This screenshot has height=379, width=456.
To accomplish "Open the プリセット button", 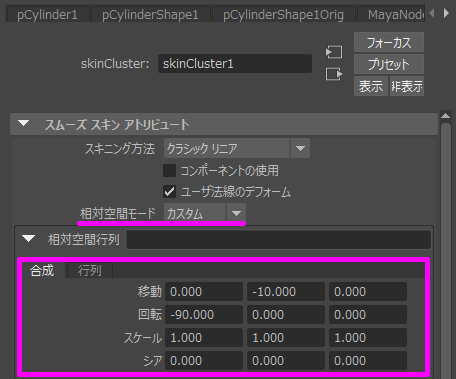I will tap(389, 64).
